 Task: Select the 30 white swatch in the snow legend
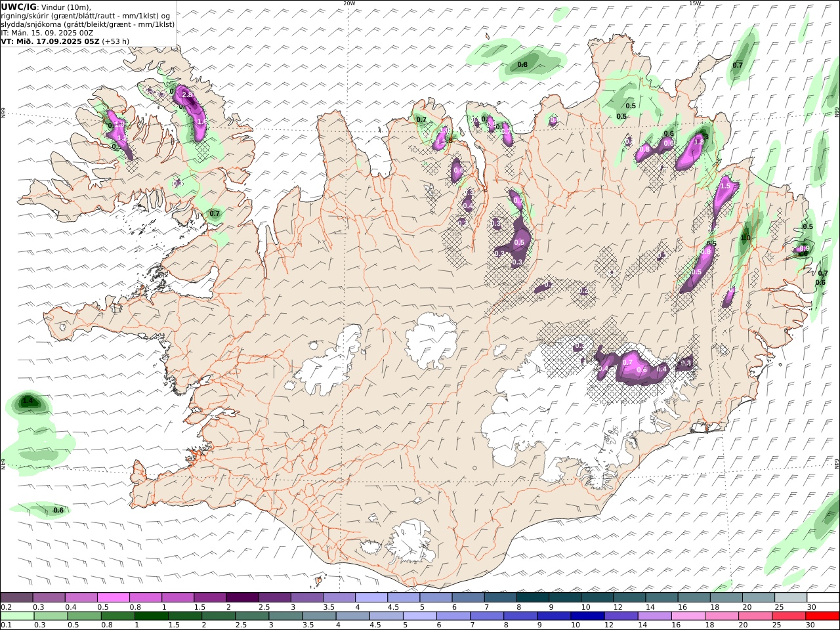coord(823,598)
